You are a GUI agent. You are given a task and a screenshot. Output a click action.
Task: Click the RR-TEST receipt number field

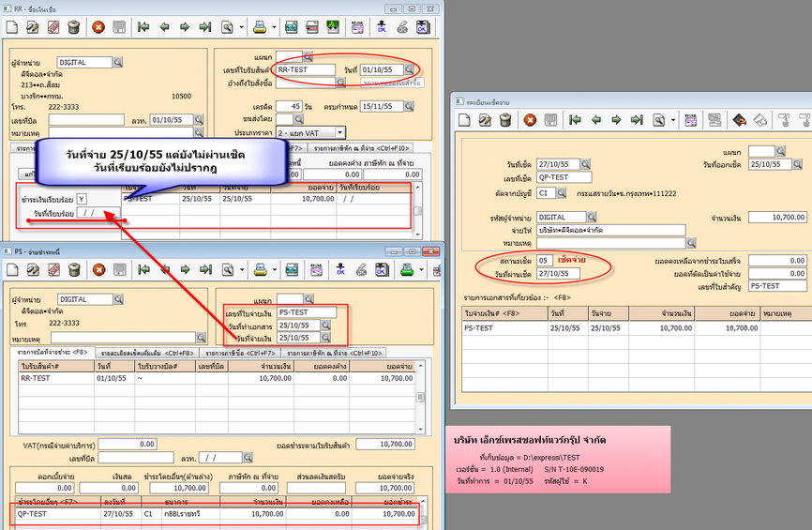point(305,69)
